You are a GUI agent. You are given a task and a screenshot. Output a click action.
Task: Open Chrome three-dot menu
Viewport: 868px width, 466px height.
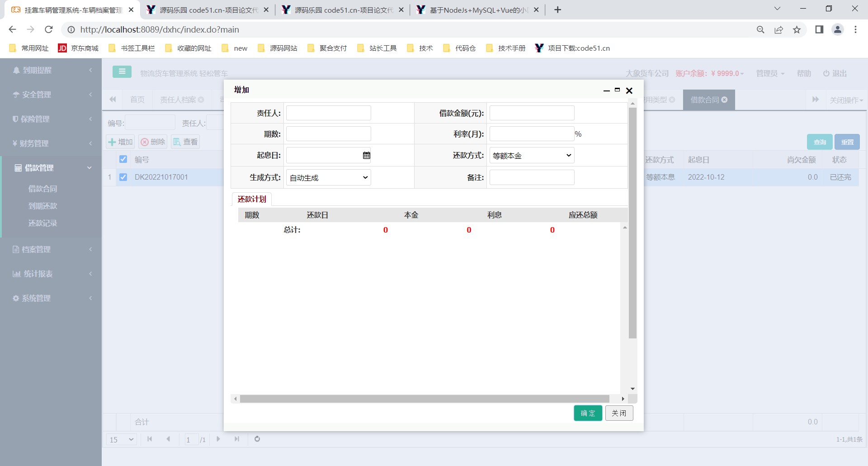[x=855, y=29]
